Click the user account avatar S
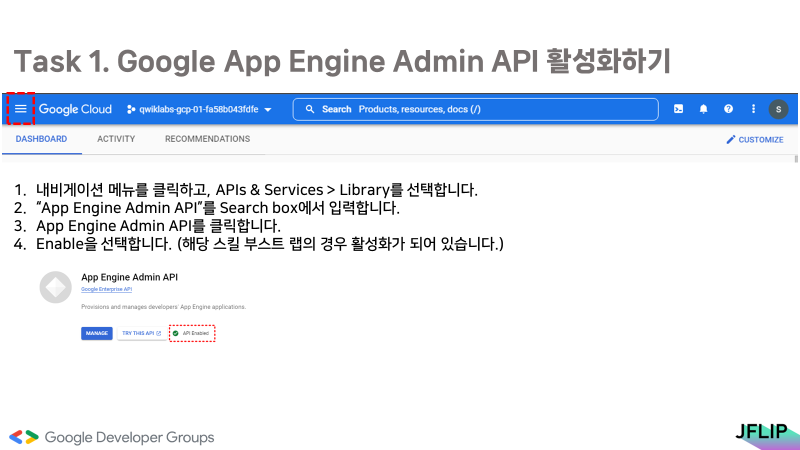The height and width of the screenshot is (450, 800). click(778, 109)
